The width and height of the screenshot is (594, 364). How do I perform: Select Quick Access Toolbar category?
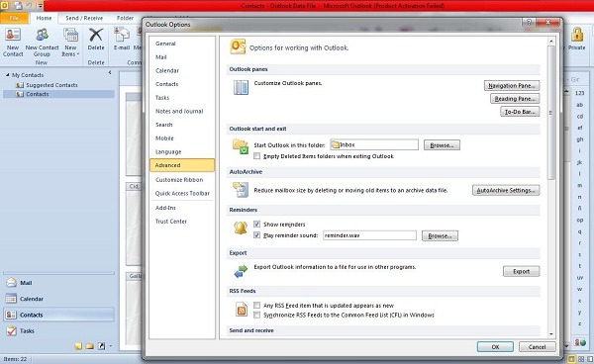tap(182, 193)
